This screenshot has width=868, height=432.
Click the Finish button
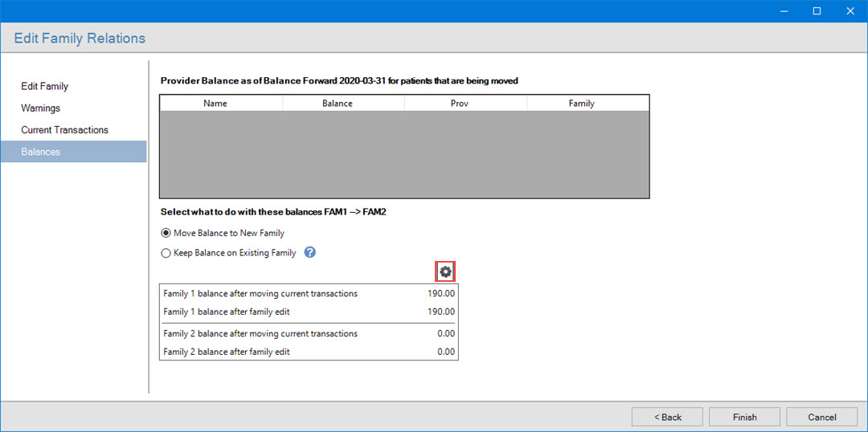744,417
